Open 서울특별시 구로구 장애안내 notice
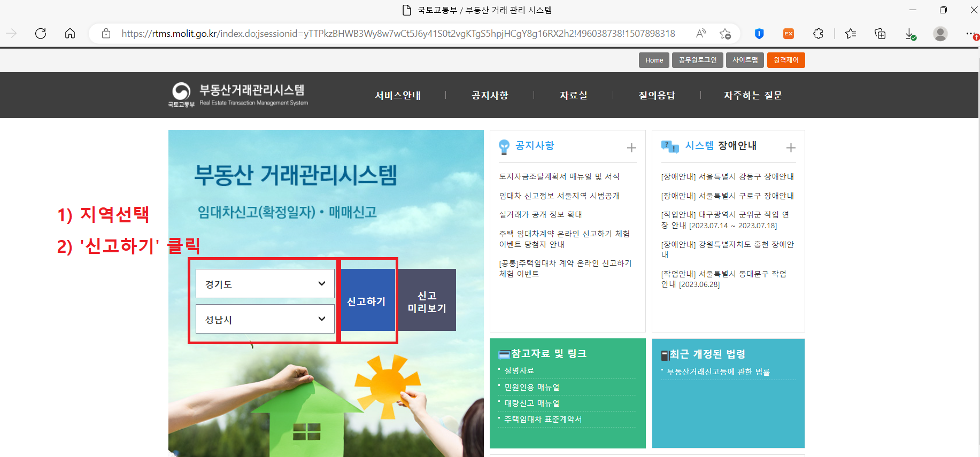This screenshot has height=457, width=980. (x=728, y=196)
